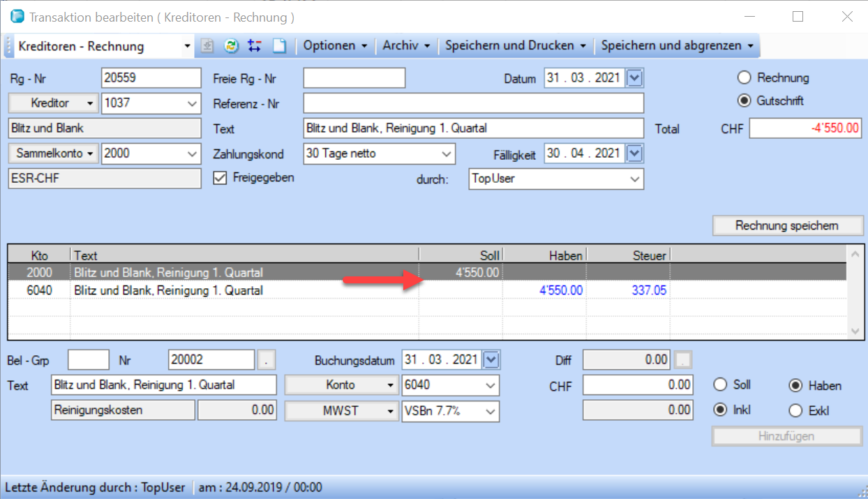The height and width of the screenshot is (499, 868).
Task: Expand the durch TopUser dropdown
Action: 634,179
